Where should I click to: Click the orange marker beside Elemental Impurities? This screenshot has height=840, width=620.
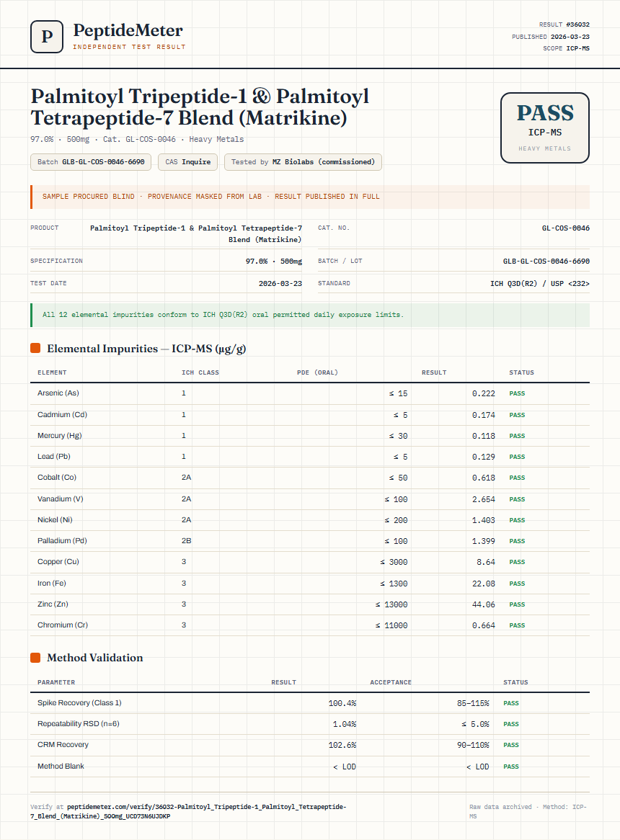coord(35,348)
